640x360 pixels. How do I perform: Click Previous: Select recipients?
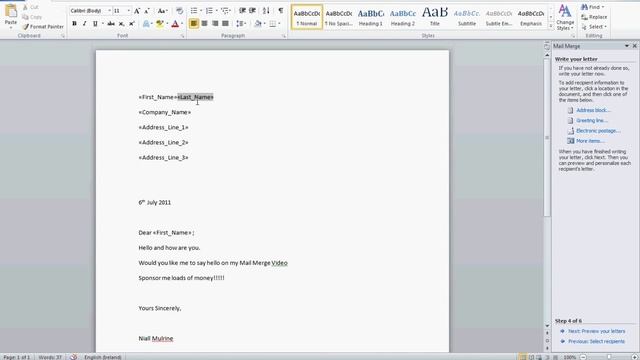click(596, 341)
